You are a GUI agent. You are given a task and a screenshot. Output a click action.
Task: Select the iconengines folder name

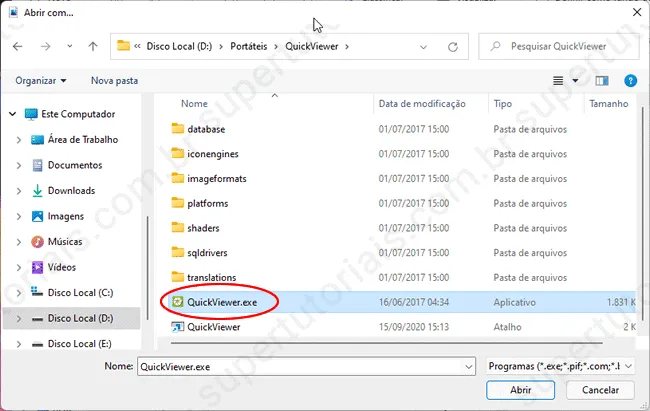coord(213,154)
